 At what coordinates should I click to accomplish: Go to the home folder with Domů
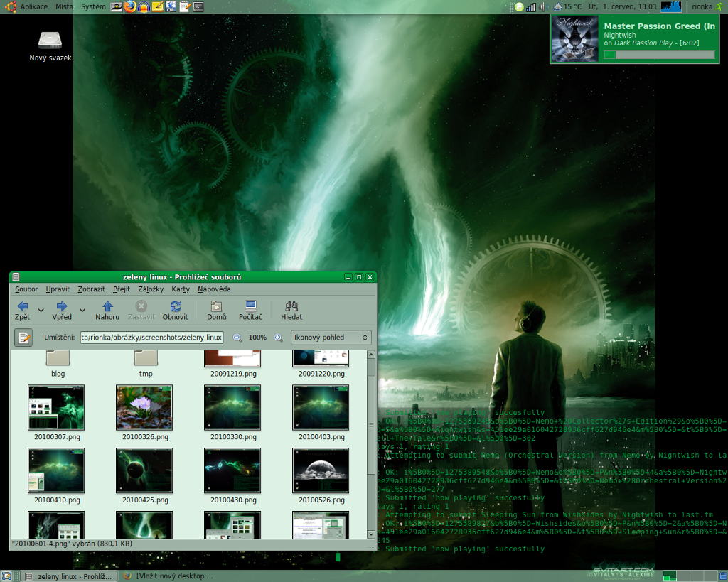pos(217,311)
